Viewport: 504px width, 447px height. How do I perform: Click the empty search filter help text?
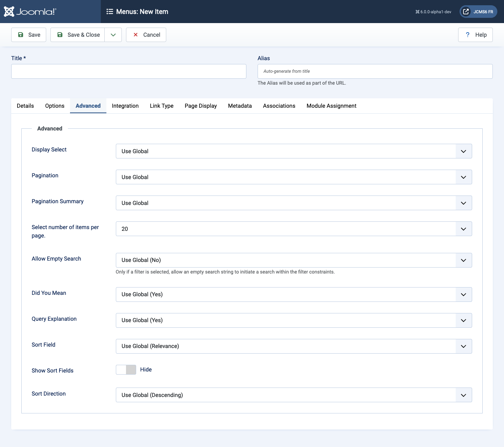click(x=225, y=272)
